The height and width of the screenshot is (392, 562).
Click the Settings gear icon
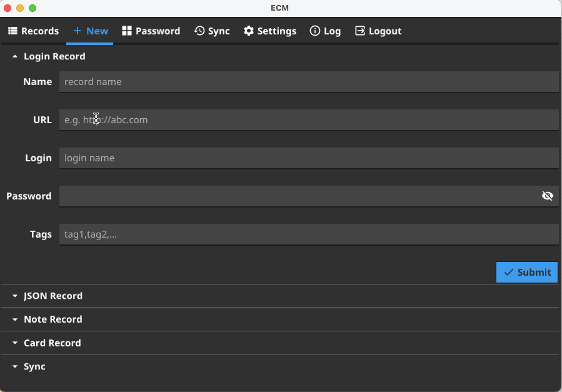pos(249,31)
